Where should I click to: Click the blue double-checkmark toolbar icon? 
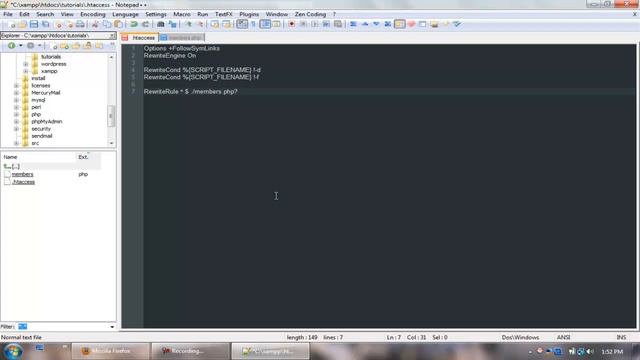coord(457,24)
